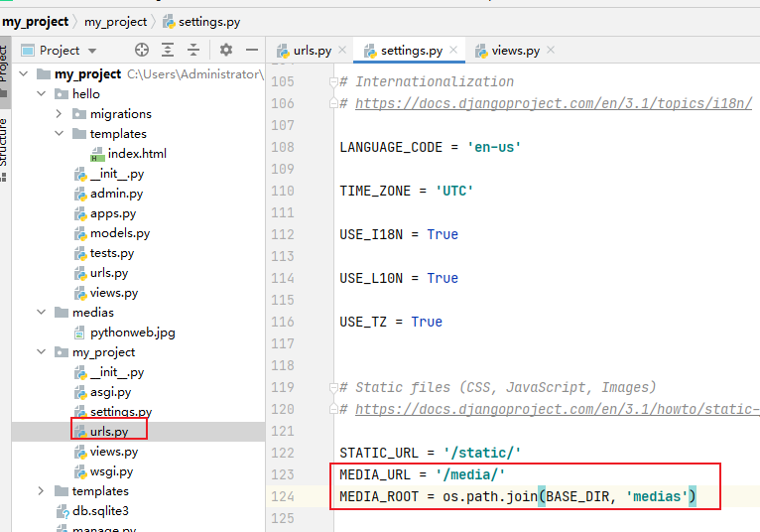Toggle the Structure tool window sidebar tab
The image size is (760, 532).
4,148
